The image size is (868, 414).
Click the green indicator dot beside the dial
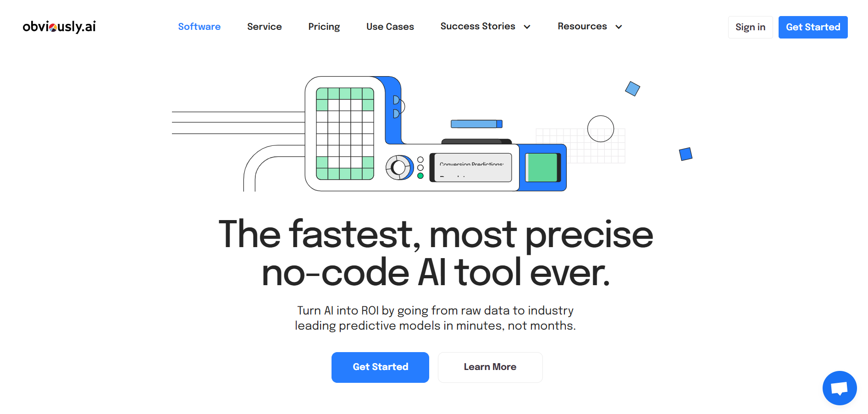tap(420, 176)
